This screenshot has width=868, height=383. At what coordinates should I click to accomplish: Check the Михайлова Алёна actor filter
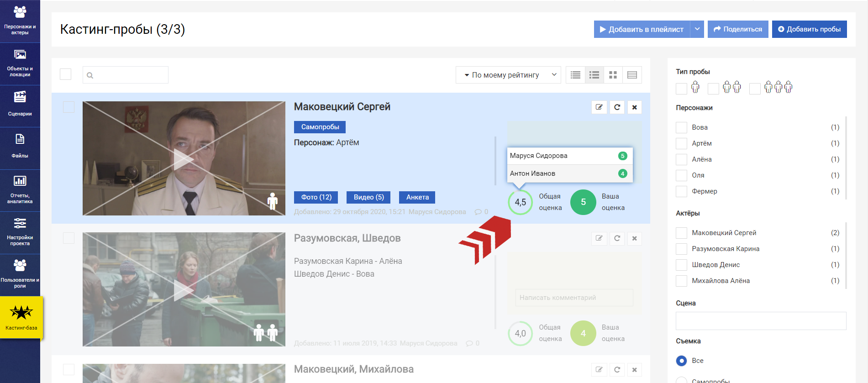coord(681,281)
